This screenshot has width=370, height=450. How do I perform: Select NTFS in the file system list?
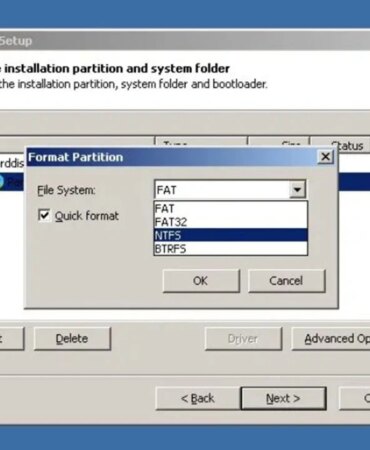230,235
